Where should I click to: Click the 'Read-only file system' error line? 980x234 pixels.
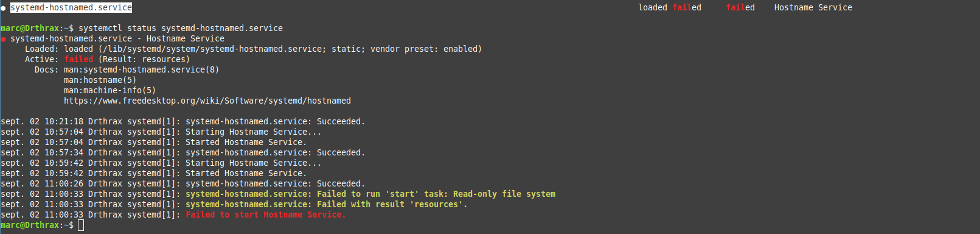(278, 194)
